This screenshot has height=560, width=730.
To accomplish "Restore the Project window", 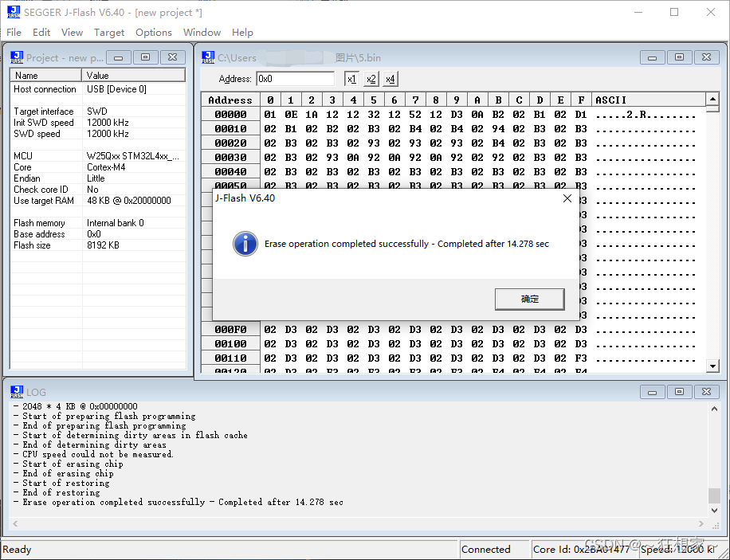I will (145, 57).
